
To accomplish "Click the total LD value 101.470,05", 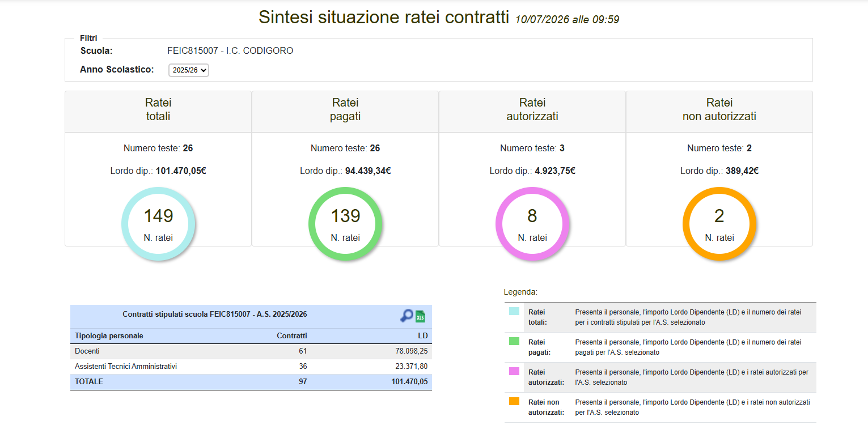I will point(409,382).
